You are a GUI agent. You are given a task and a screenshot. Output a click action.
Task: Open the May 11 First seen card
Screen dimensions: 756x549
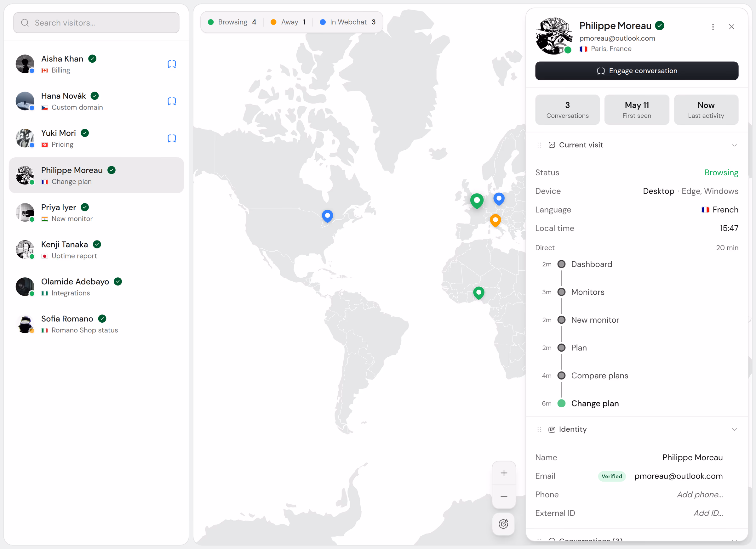point(637,110)
